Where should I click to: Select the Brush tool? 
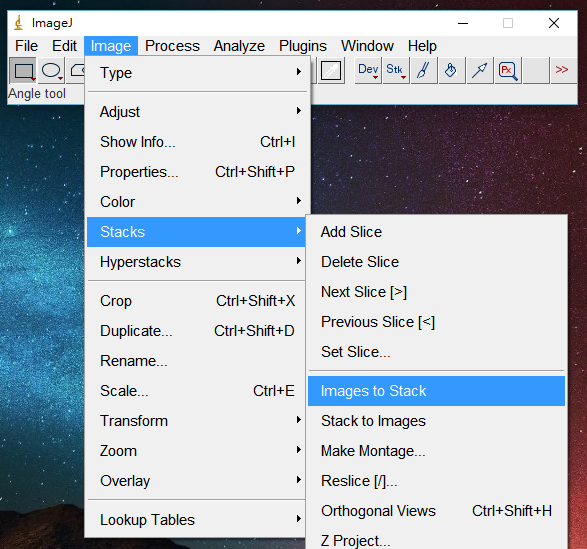424,70
